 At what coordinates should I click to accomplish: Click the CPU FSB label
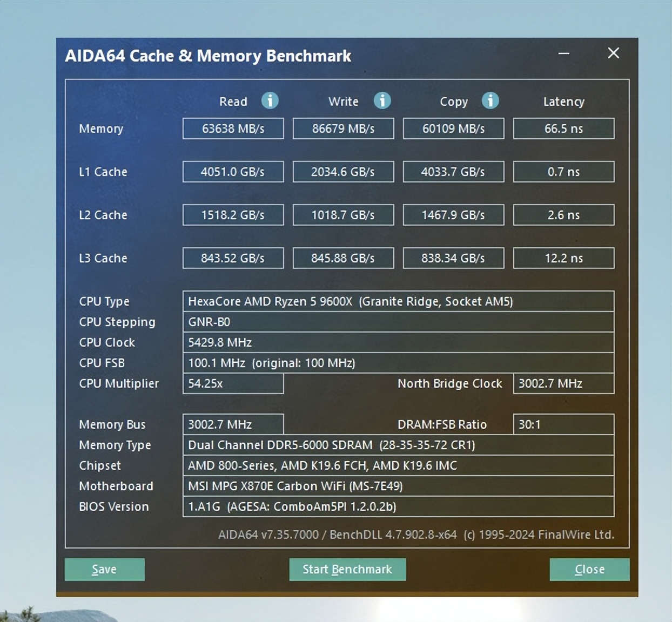pos(102,363)
